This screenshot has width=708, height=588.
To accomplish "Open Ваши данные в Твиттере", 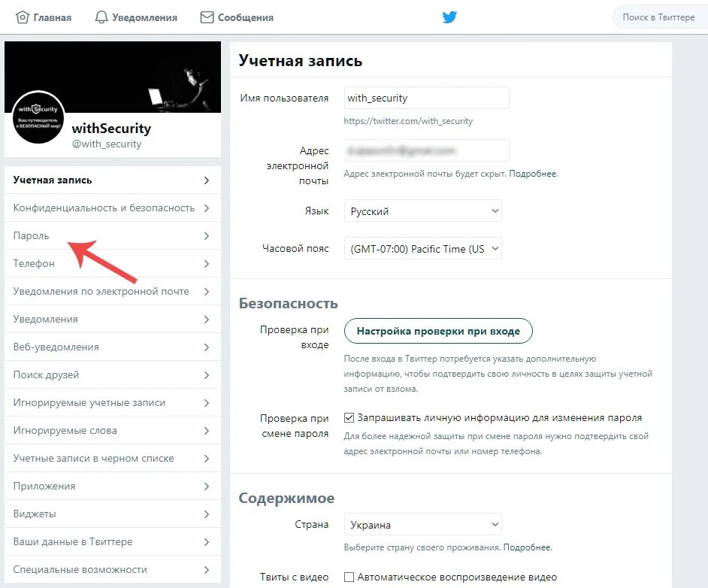I will 113,541.
